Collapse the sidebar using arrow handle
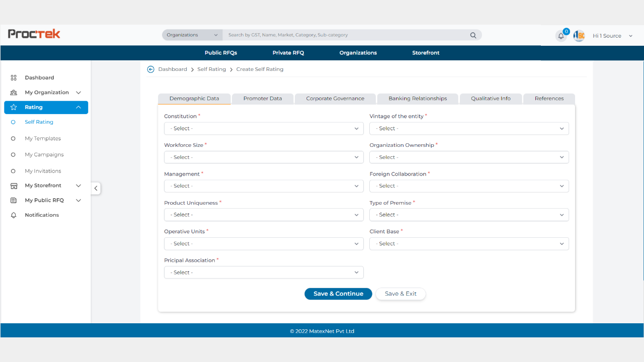 [x=96, y=189]
